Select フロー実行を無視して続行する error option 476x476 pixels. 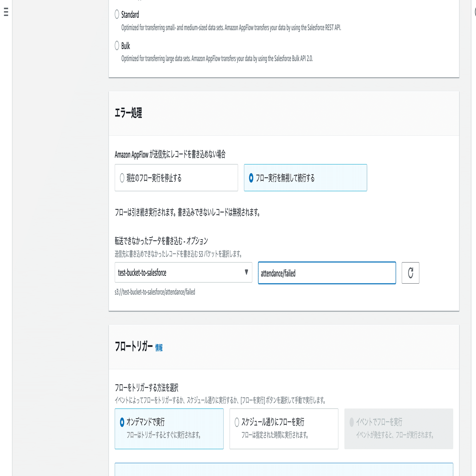(252, 177)
